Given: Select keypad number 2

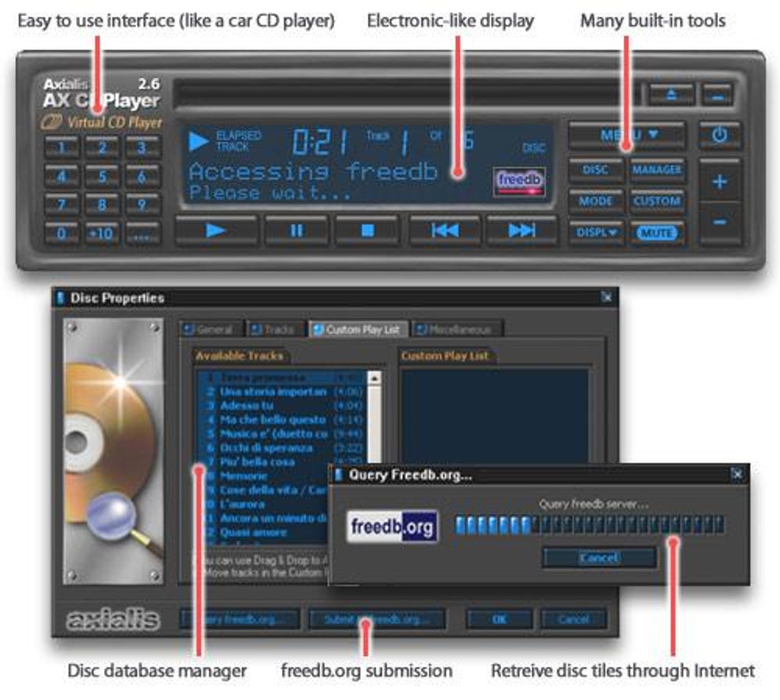Looking at the screenshot, I should (102, 148).
